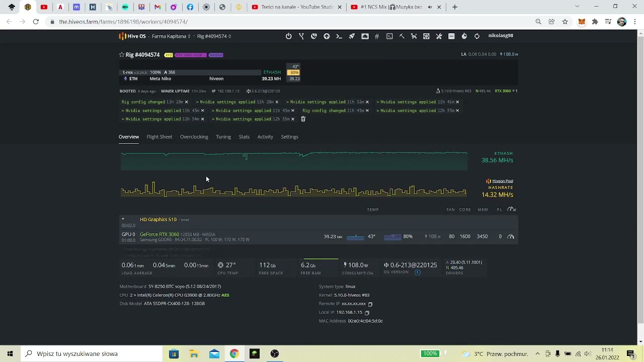This screenshot has height=362, width=644.
Task: Click the XYZ yellow tag
Action: [168, 55]
